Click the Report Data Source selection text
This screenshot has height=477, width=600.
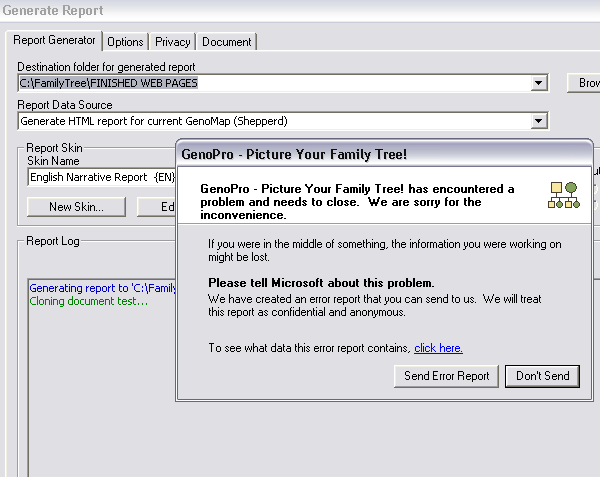(x=270, y=121)
